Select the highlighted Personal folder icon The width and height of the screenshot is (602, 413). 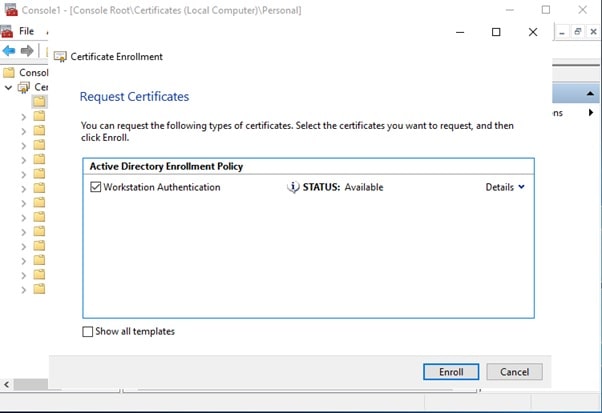[x=39, y=102]
